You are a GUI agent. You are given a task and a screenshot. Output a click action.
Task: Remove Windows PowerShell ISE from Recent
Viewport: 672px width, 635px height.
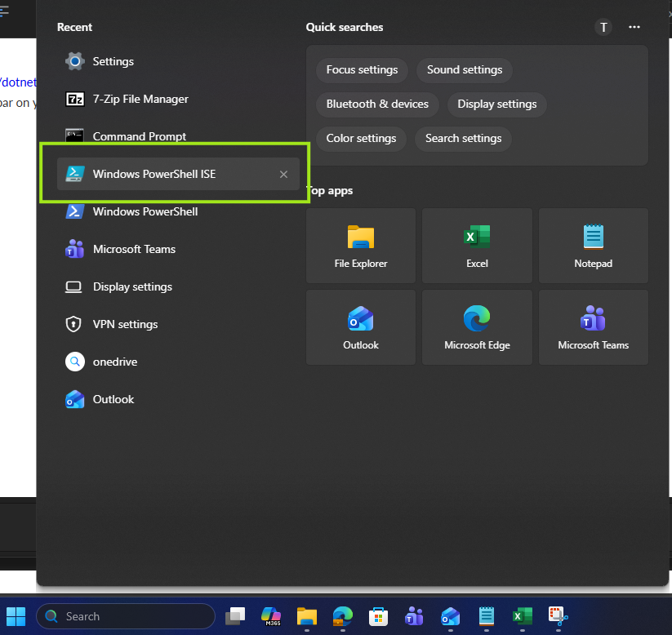[x=283, y=174]
